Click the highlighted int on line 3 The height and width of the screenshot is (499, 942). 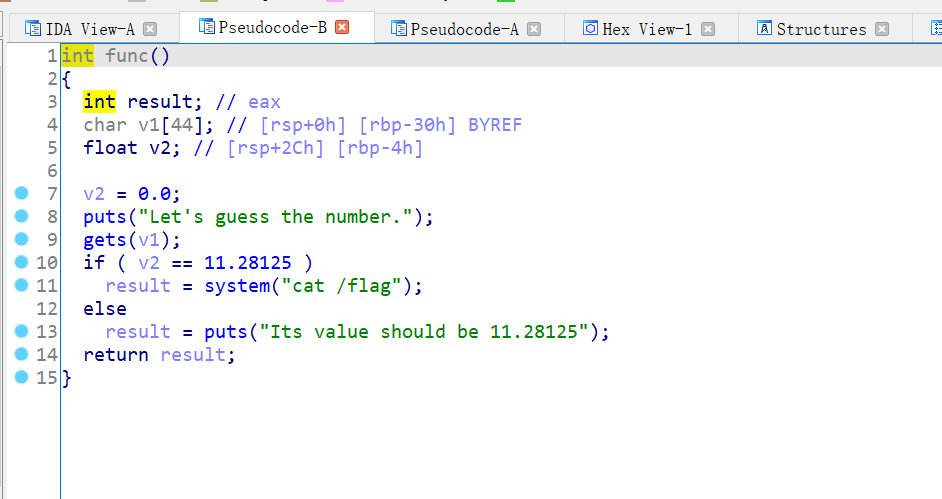(x=100, y=101)
